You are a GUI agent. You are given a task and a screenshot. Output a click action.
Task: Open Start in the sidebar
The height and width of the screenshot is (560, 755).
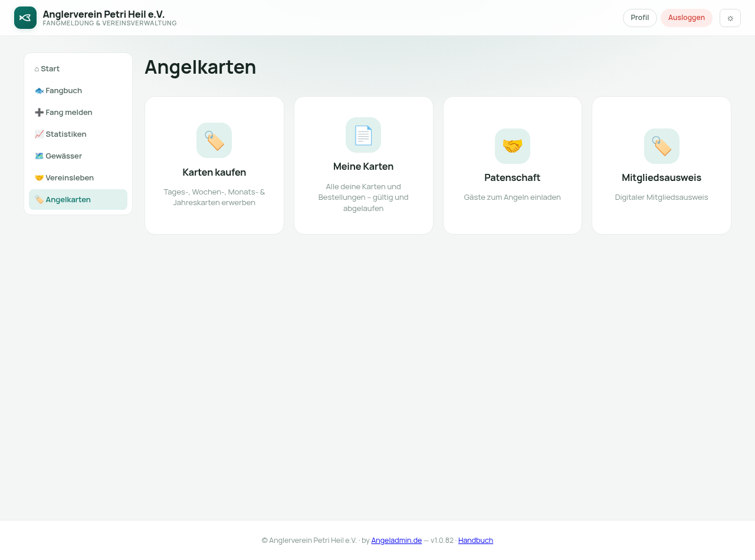(x=78, y=68)
